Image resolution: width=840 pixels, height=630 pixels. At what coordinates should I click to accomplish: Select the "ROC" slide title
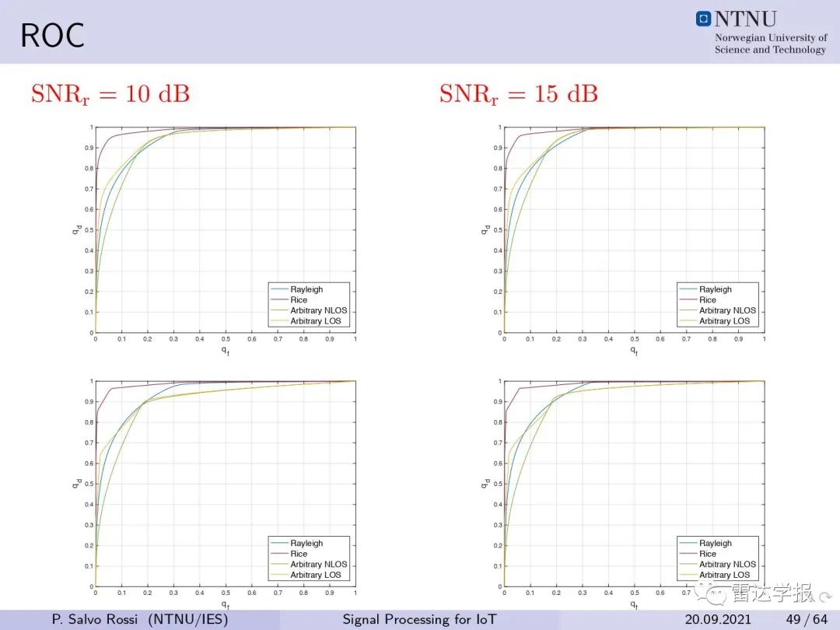coord(52,36)
